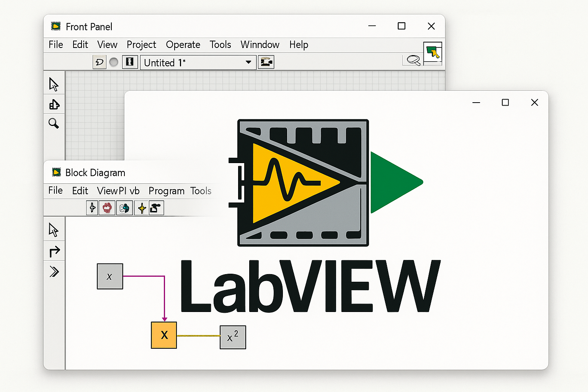Close the Front Panel window
Image resolution: width=588 pixels, height=392 pixels.
point(431,26)
